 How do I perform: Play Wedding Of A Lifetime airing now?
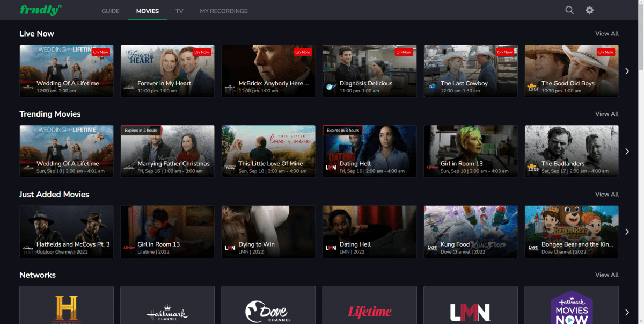[66, 70]
